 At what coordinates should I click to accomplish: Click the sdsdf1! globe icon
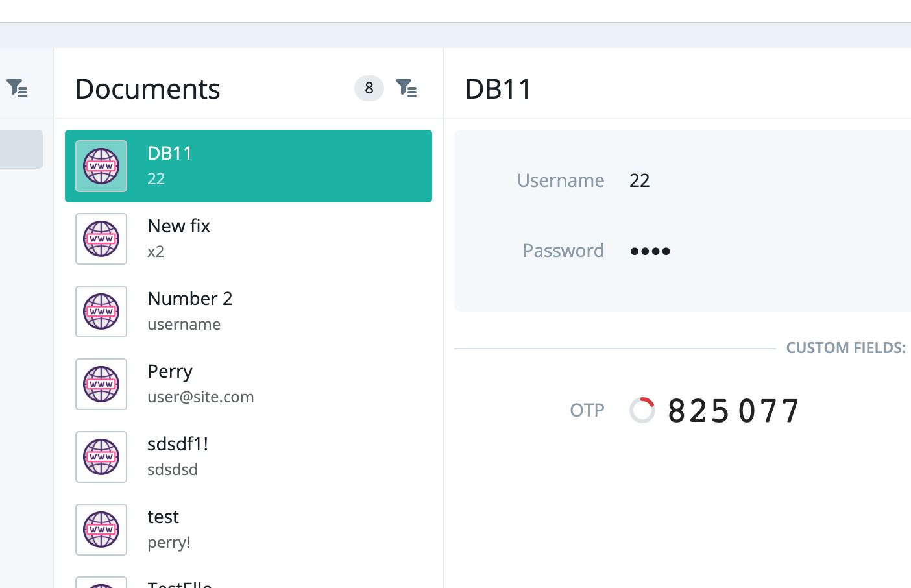[x=101, y=457]
